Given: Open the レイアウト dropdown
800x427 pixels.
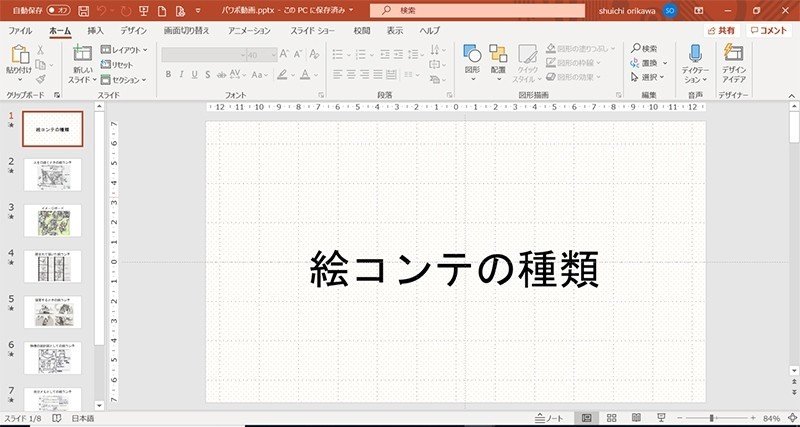Looking at the screenshot, I should pyautogui.click(x=124, y=50).
